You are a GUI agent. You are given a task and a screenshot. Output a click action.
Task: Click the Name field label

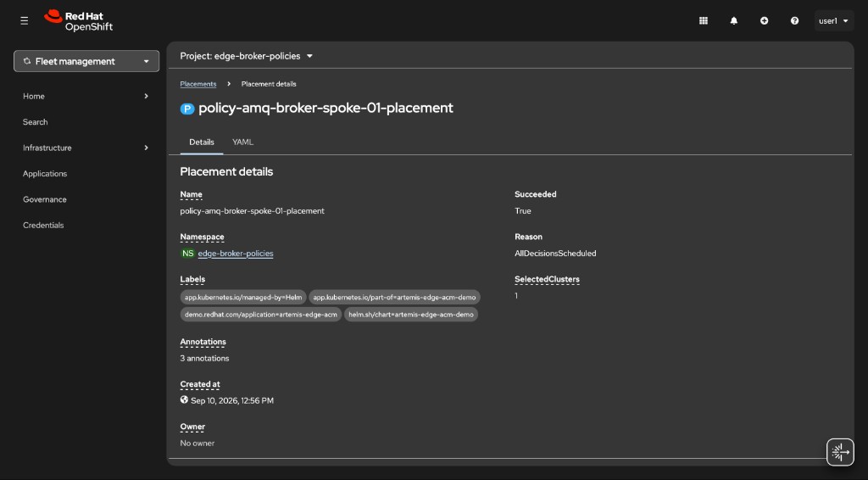click(191, 194)
